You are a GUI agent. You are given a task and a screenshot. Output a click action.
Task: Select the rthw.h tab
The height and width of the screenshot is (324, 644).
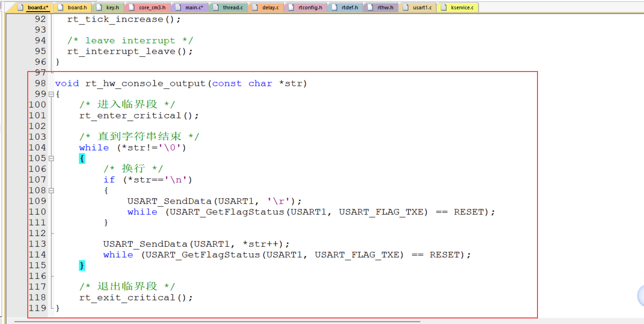(381, 7)
